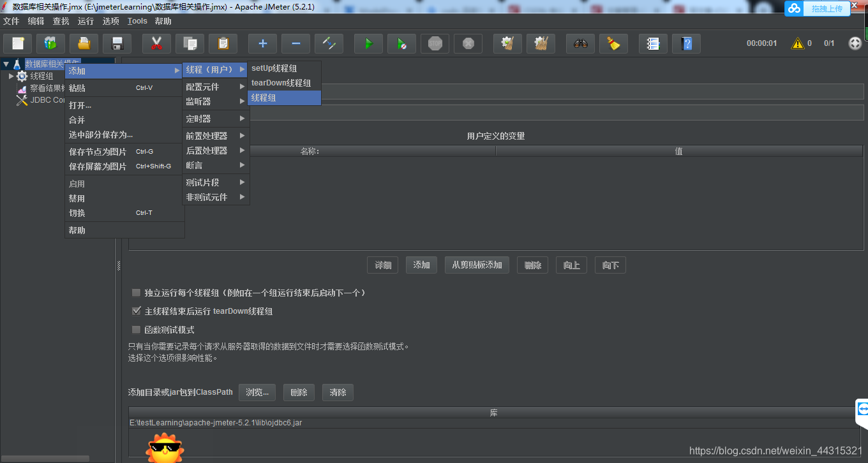Click the New test plan toolbar icon

click(18, 43)
